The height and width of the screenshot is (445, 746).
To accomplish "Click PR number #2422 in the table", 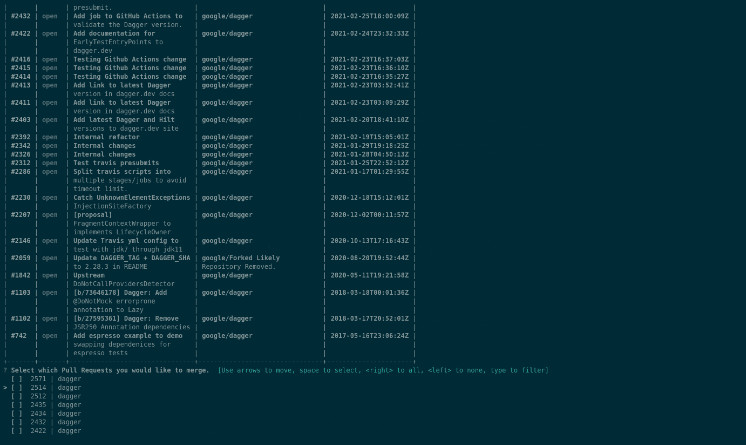I will click(x=20, y=33).
